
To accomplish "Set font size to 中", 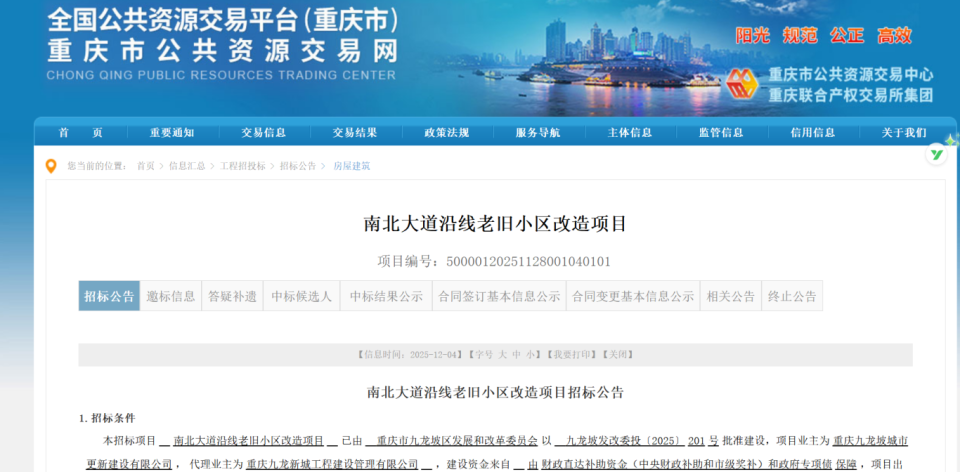I will 517,354.
